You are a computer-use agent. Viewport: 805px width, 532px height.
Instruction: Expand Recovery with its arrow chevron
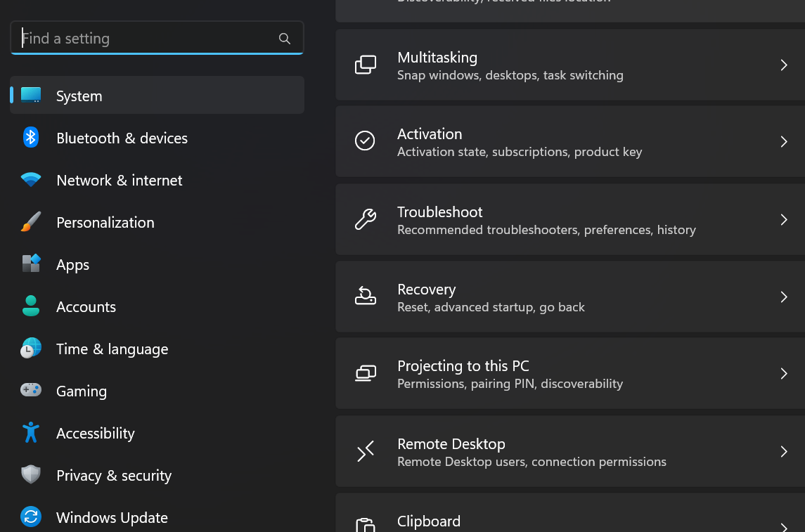[x=784, y=297]
